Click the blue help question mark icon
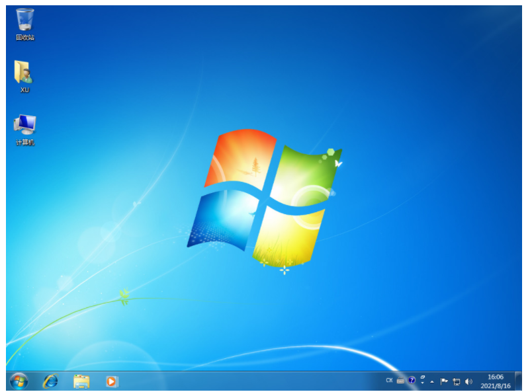532x392 pixels. [412, 381]
